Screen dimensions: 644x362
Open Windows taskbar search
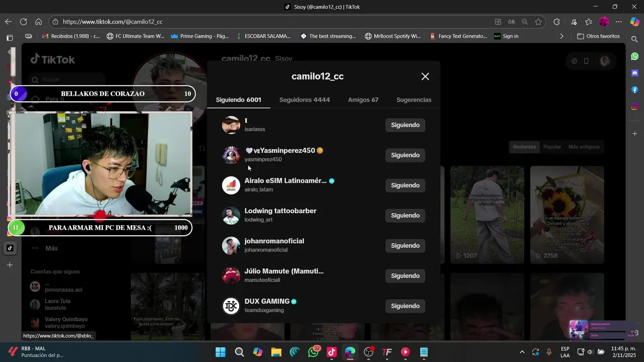[239, 352]
